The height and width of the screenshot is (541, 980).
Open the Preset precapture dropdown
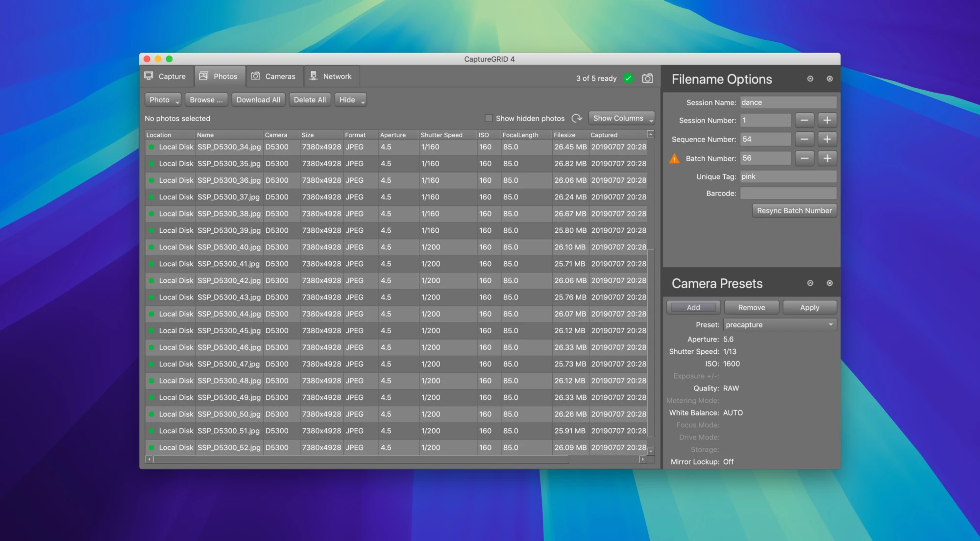(x=779, y=325)
